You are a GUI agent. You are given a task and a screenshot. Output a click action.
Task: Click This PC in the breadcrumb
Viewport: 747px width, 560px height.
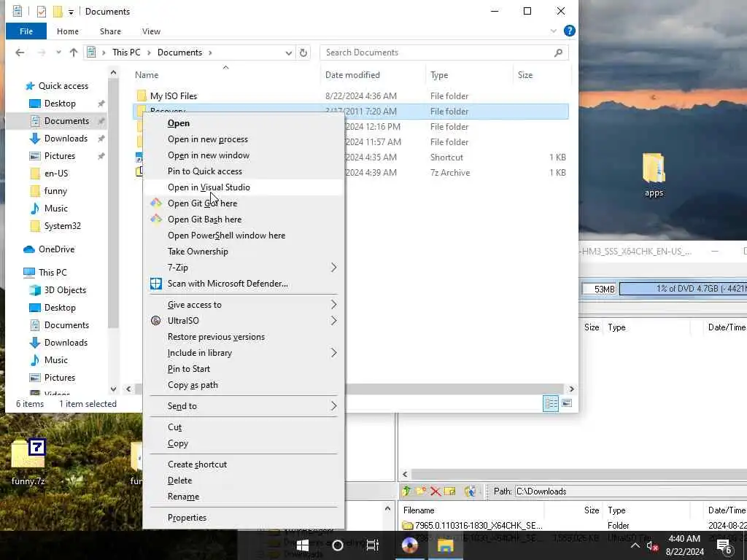coord(126,52)
